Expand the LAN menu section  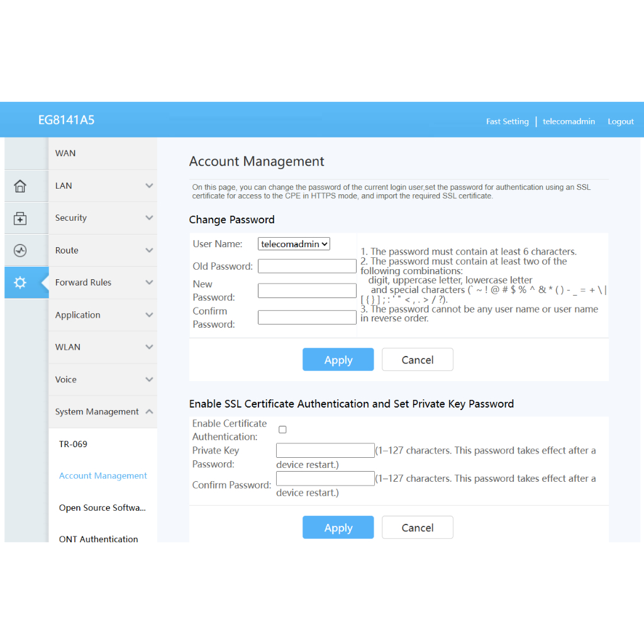[x=104, y=186]
